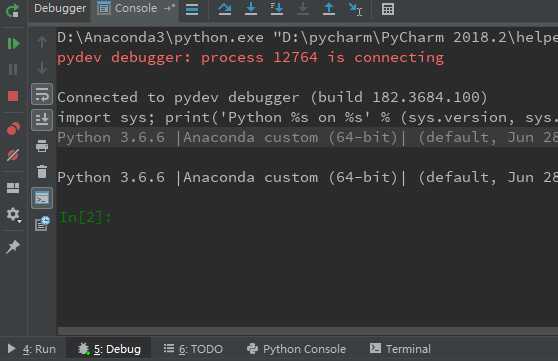Clear all console output with trash icon

pos(42,172)
